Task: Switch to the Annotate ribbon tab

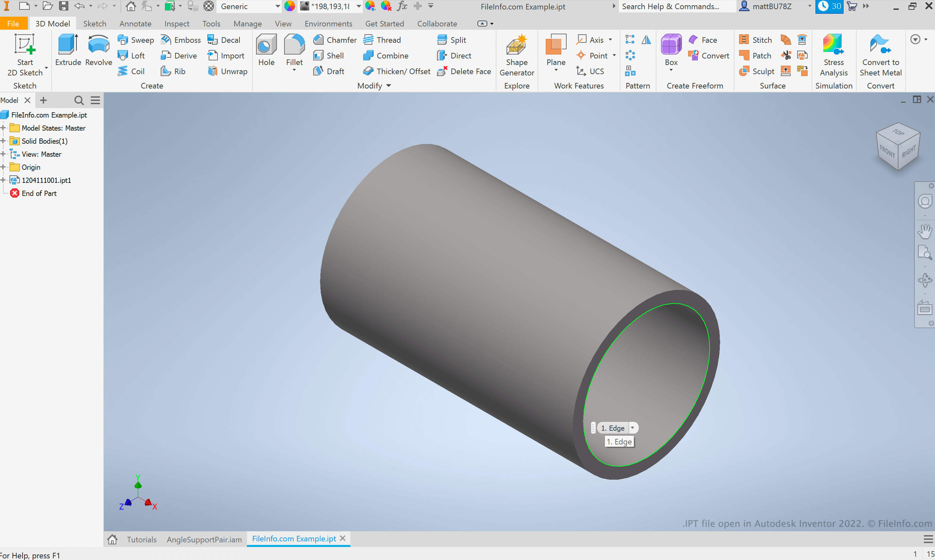Action: [135, 24]
